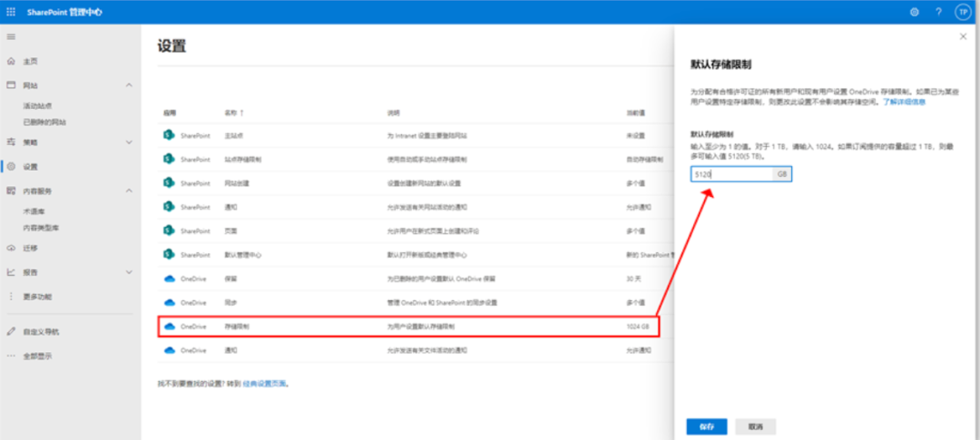Click the 策略 policies icon in the sidebar
Image resolution: width=980 pixels, height=440 pixels.
point(11,142)
